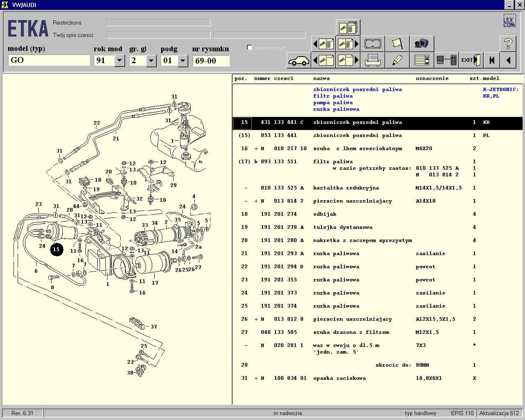Go to previous illustration with parts list
This screenshot has height=420, width=525.
point(323,43)
